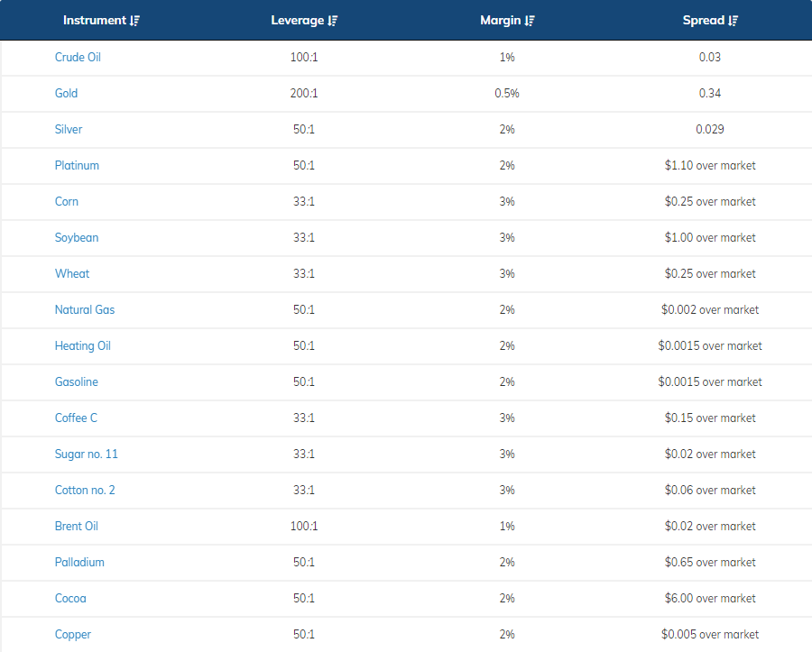Select the Wheat commodity link
Viewport: 812px width, 652px height.
click(72, 273)
